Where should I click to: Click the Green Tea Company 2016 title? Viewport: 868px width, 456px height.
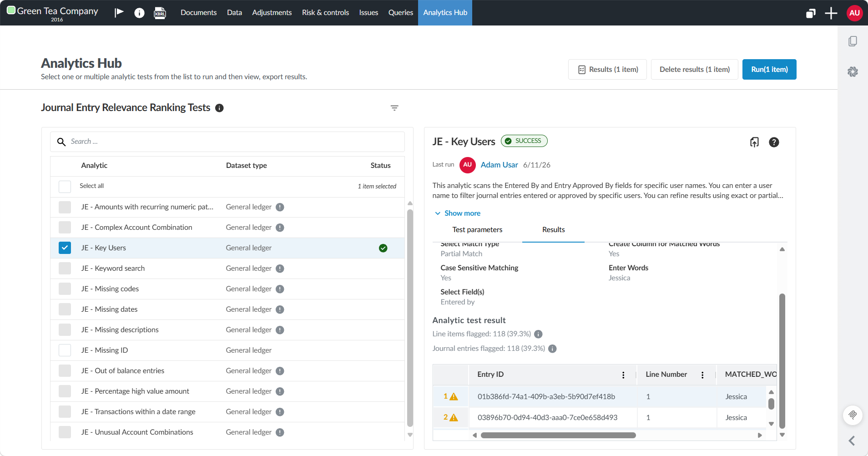pyautogui.click(x=57, y=13)
